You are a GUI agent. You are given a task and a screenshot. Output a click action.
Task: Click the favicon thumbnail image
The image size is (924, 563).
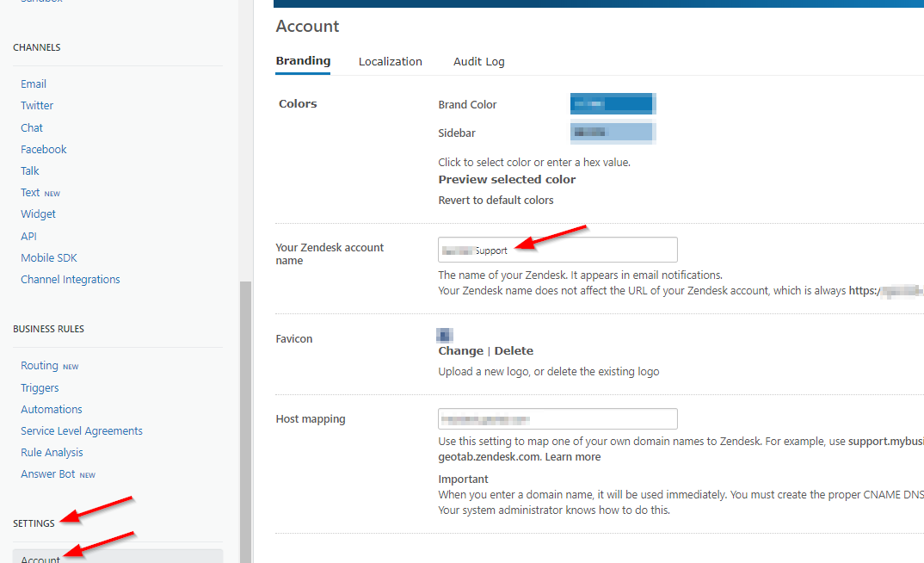click(x=444, y=336)
